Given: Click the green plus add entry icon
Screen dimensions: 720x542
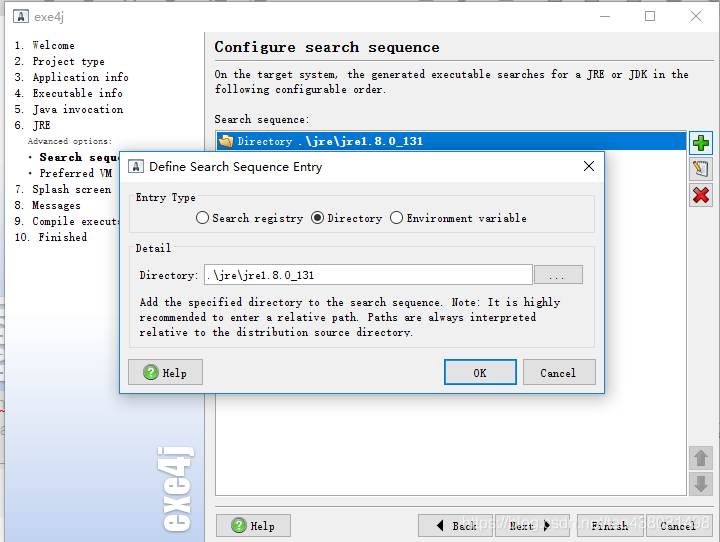Looking at the screenshot, I should 701,143.
